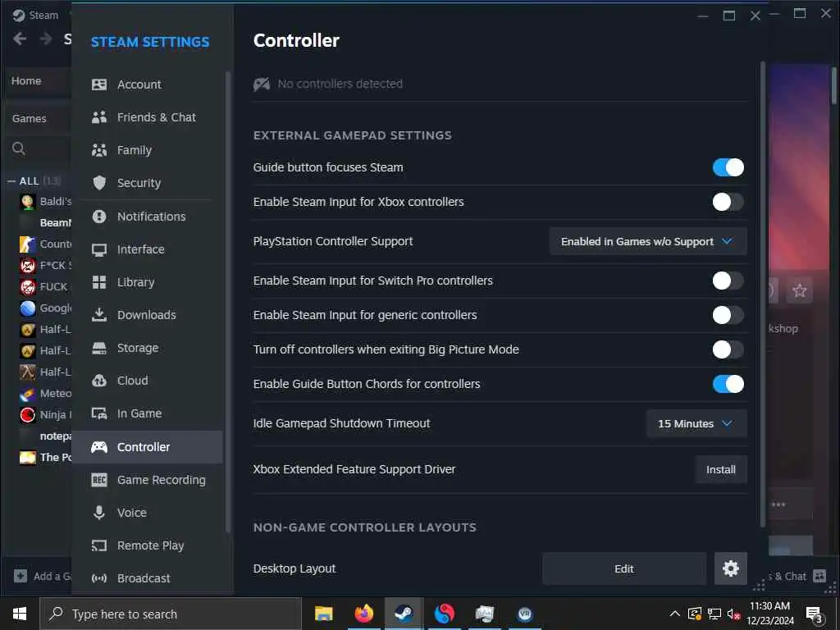
Task: Install Xbox Extended Feature Support Driver
Action: [x=720, y=469]
